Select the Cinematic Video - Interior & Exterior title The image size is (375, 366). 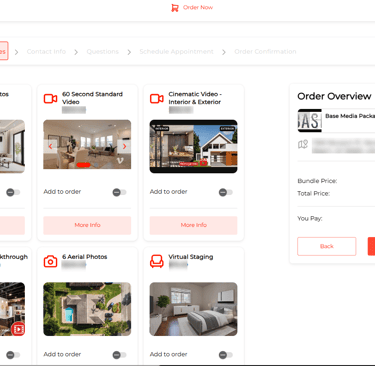click(x=195, y=98)
